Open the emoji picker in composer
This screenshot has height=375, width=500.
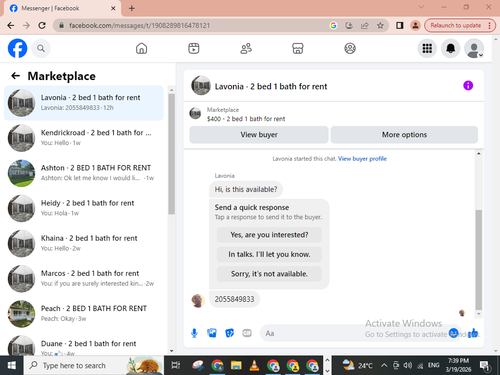(453, 333)
